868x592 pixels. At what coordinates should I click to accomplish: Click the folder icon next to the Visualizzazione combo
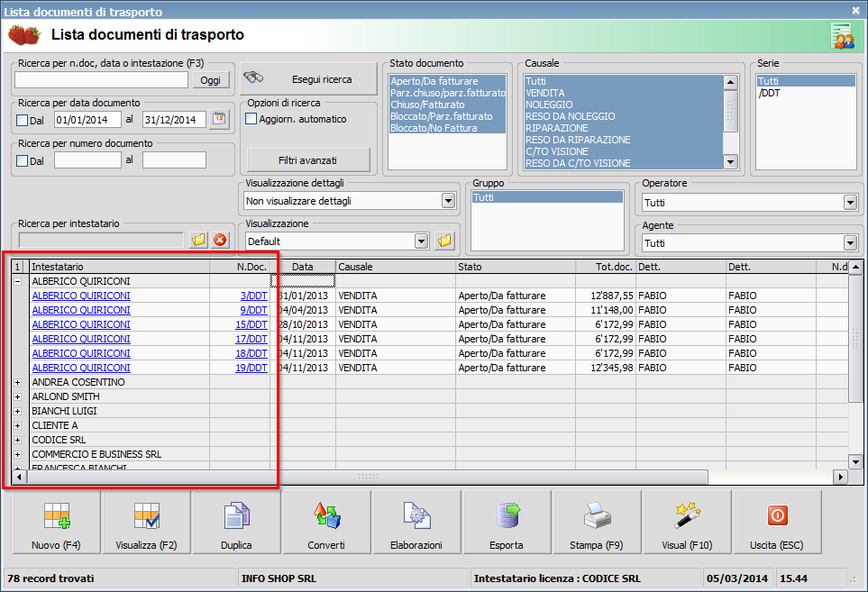[444, 241]
